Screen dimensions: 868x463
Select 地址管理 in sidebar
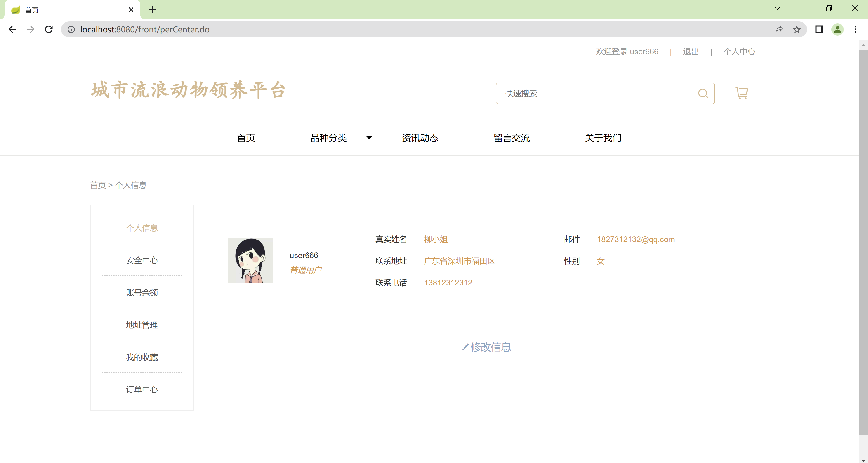pyautogui.click(x=142, y=325)
